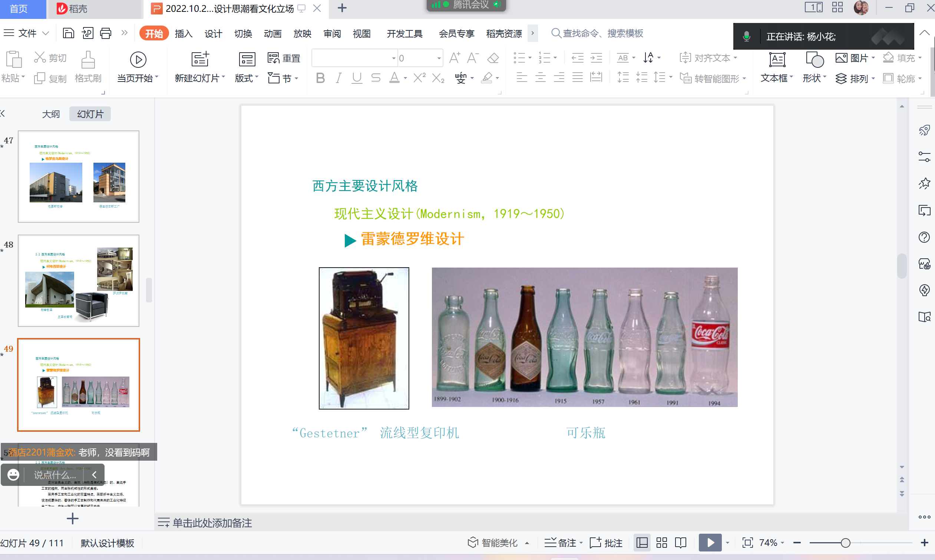This screenshot has width=935, height=560.
Task: Toggle Bold formatting
Action: (x=320, y=78)
